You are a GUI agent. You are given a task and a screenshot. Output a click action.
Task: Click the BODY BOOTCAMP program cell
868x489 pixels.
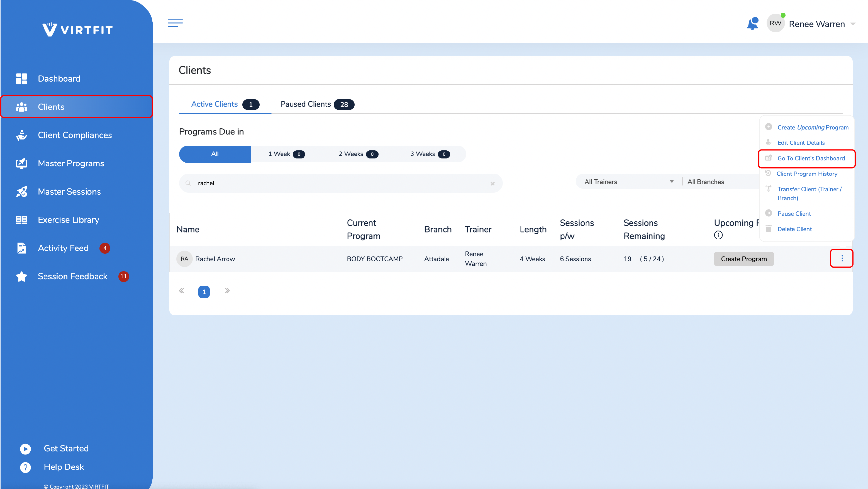(x=375, y=259)
